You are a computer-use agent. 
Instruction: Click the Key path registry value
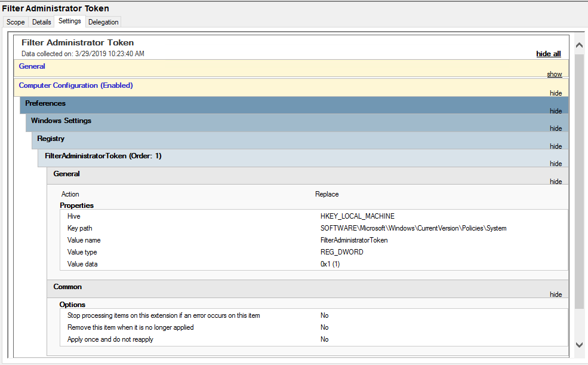tap(413, 228)
